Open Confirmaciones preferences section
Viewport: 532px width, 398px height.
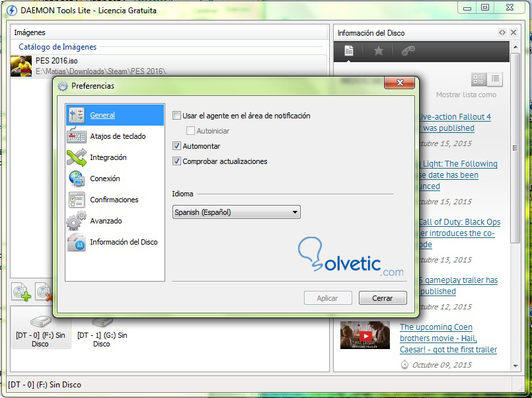(114, 200)
